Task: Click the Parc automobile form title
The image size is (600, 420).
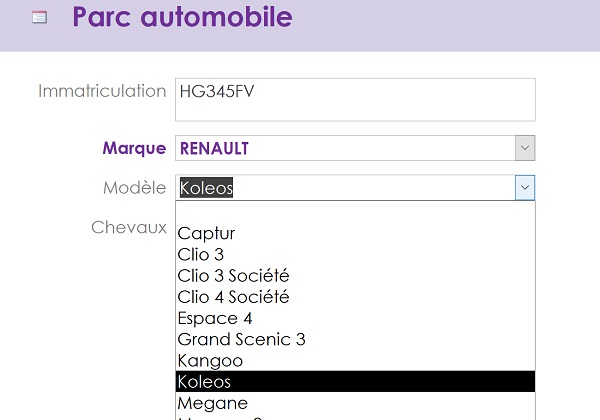Action: click(183, 17)
